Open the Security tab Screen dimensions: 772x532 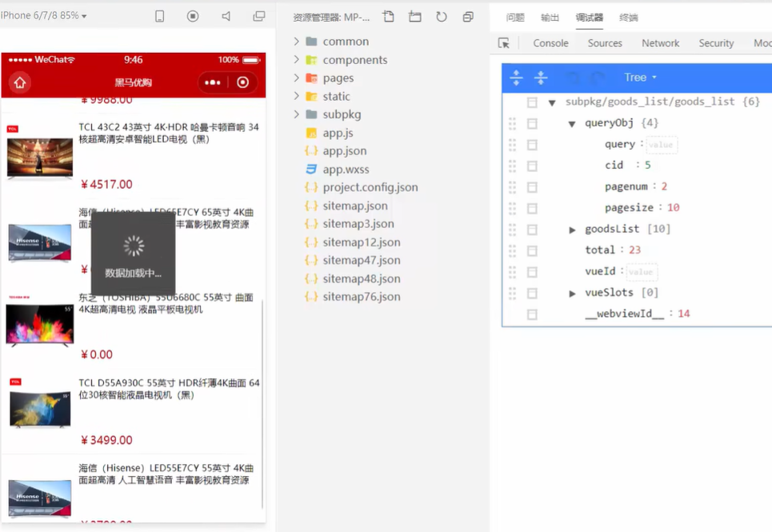coord(716,43)
